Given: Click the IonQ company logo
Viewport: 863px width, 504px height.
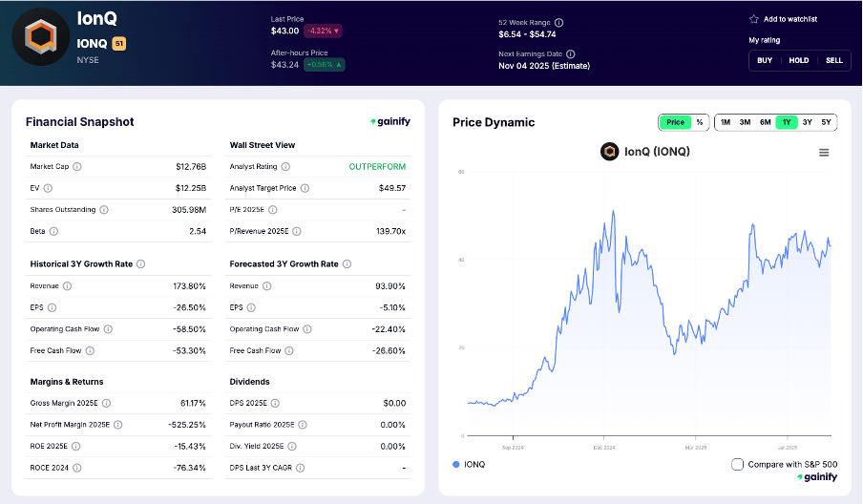Looking at the screenshot, I should click(41, 37).
